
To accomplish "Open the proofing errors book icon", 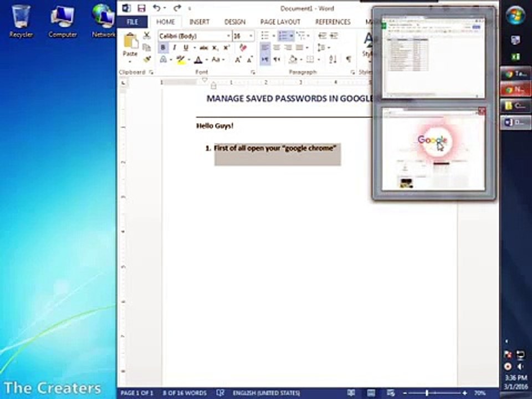I will [220, 393].
